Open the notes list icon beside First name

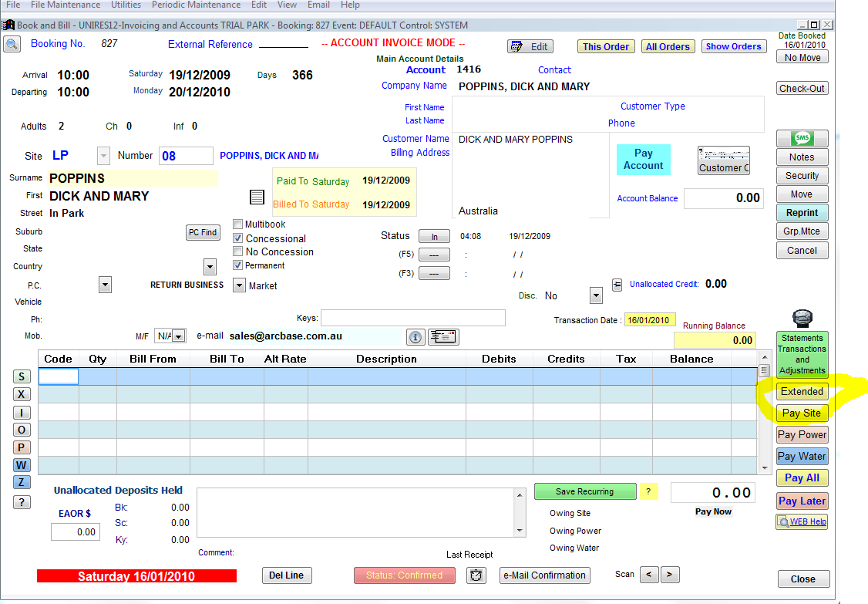pos(257,197)
